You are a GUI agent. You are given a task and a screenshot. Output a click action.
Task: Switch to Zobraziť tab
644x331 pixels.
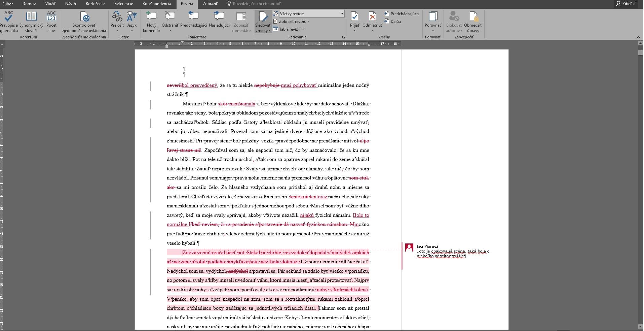pos(210,4)
